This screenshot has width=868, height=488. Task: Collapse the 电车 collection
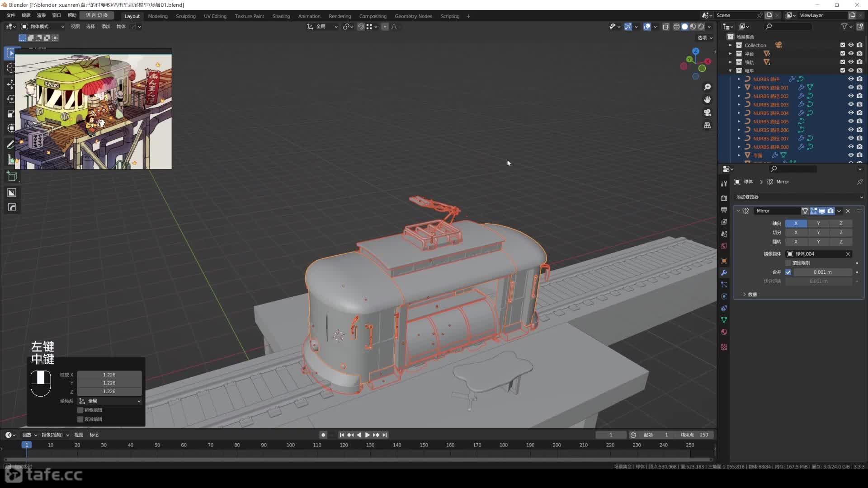click(730, 70)
